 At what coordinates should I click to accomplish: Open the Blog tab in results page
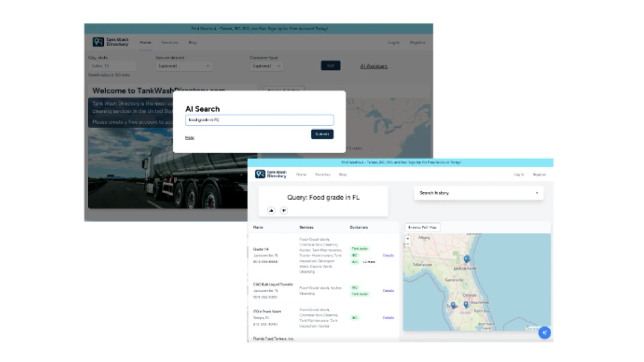pos(343,174)
